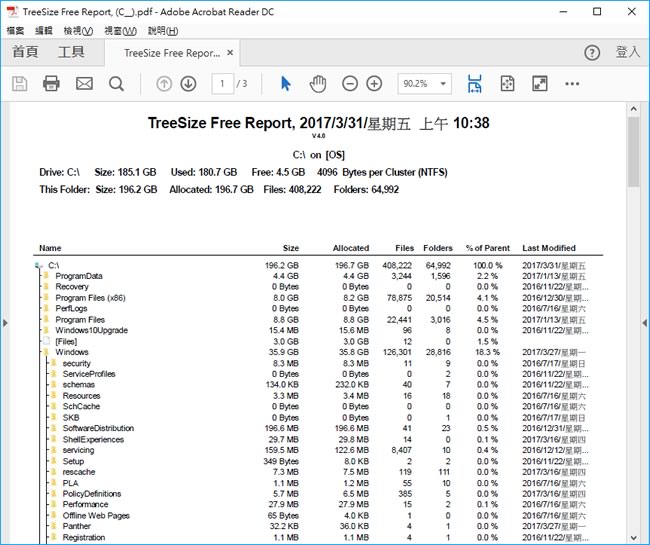650x545 pixels.
Task: Click the Allocated column header
Action: [x=351, y=248]
